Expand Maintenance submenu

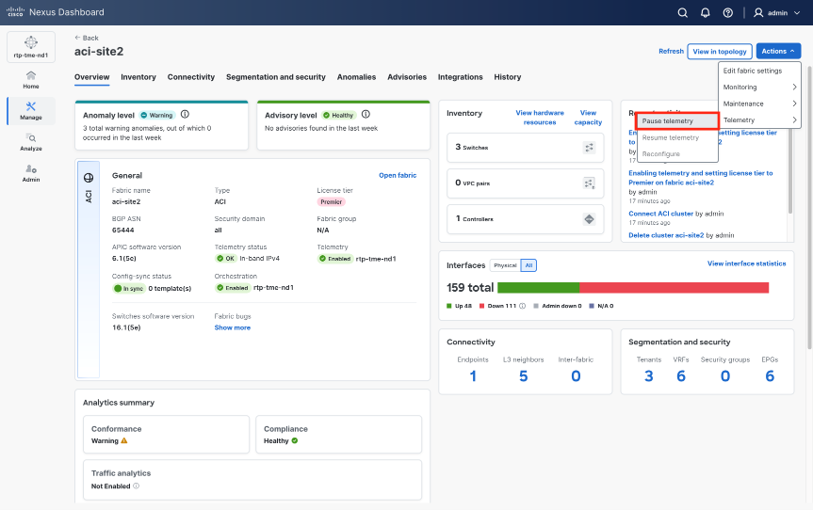coord(760,104)
